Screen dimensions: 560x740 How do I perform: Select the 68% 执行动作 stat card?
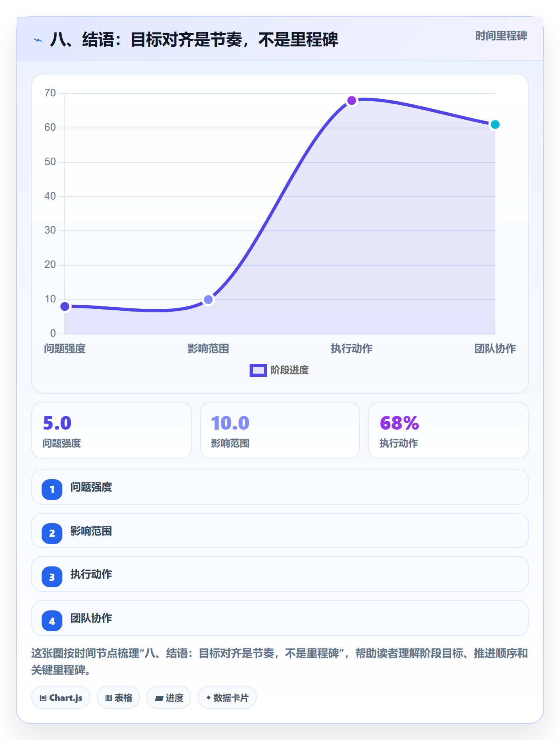(x=448, y=430)
